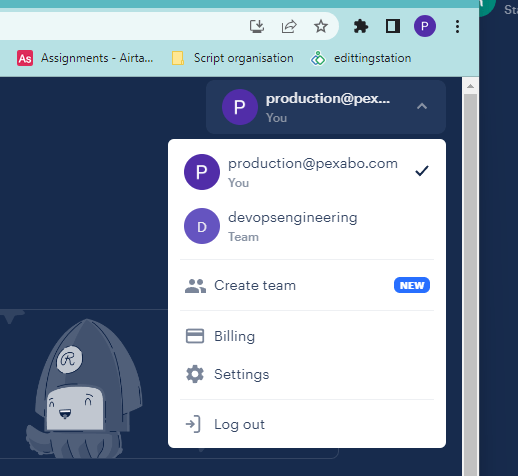Screen dimensions: 518x476
Task: Switch to the devopsengineering team
Action: click(x=307, y=226)
